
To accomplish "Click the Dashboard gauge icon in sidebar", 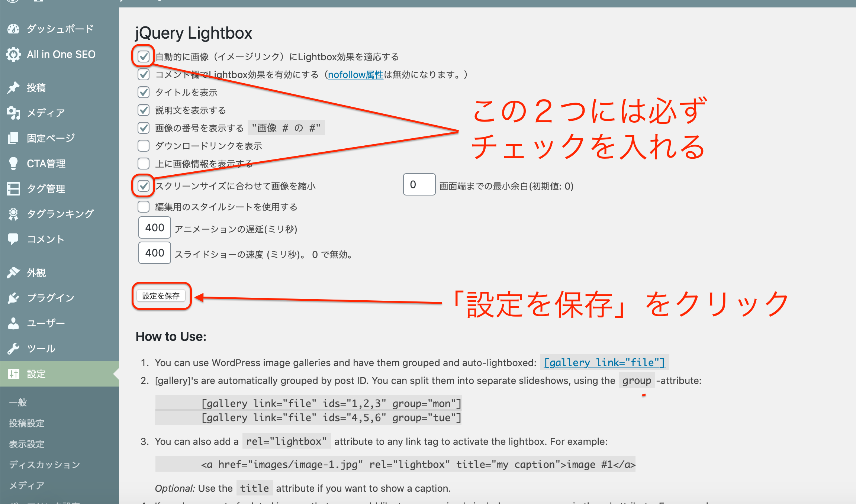I will [13, 29].
